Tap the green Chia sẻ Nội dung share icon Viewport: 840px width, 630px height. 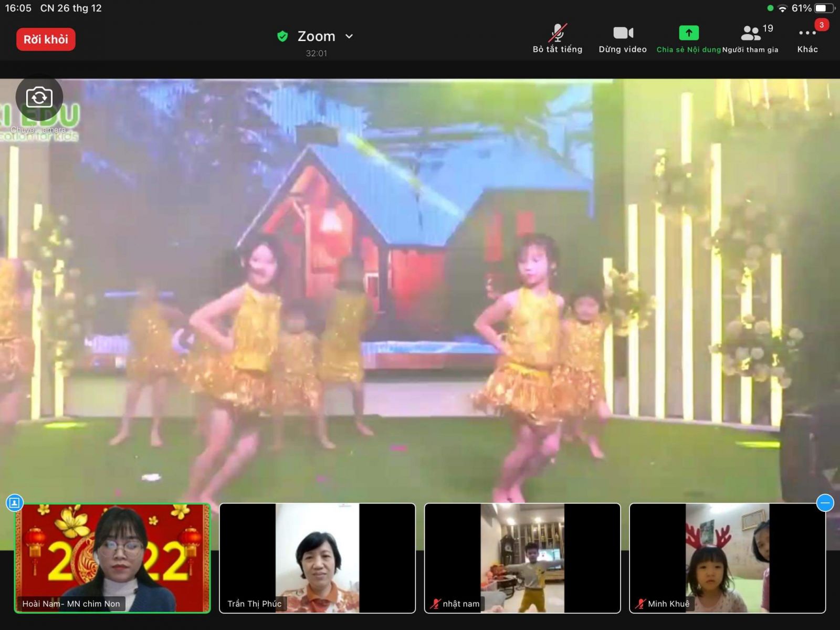coord(688,34)
